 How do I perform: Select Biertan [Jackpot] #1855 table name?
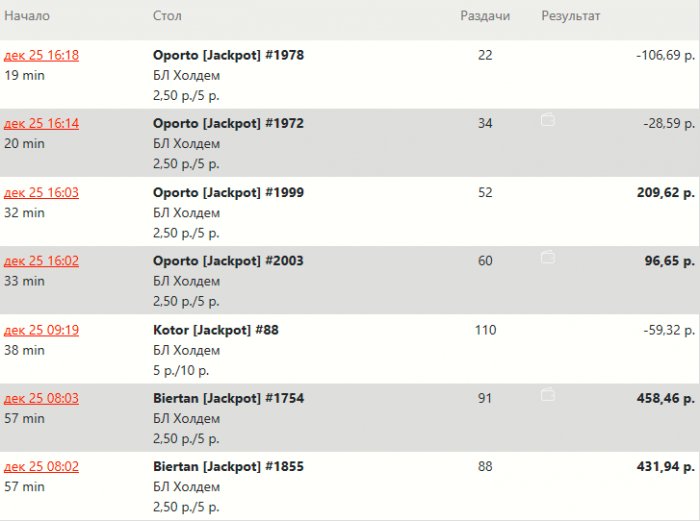click(228, 467)
